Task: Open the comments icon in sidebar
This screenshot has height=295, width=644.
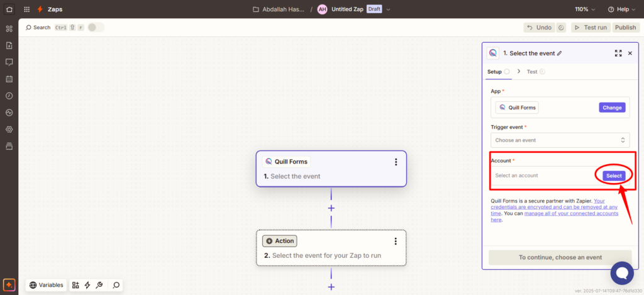Action: (9, 62)
